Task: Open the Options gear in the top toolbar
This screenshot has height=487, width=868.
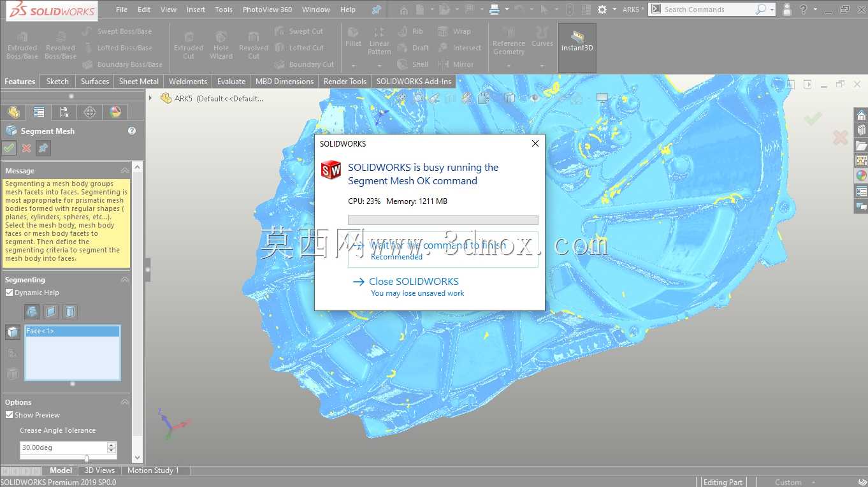Action: [602, 10]
